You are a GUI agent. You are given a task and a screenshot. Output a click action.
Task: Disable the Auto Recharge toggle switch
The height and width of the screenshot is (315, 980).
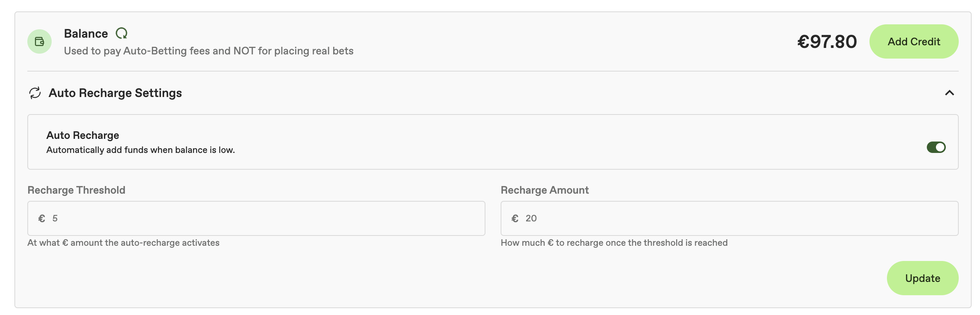(x=936, y=147)
